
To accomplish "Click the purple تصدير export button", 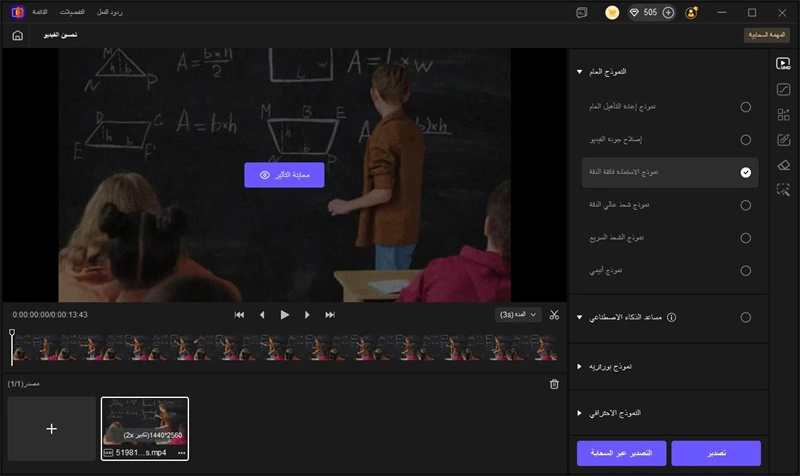I will [x=715, y=453].
